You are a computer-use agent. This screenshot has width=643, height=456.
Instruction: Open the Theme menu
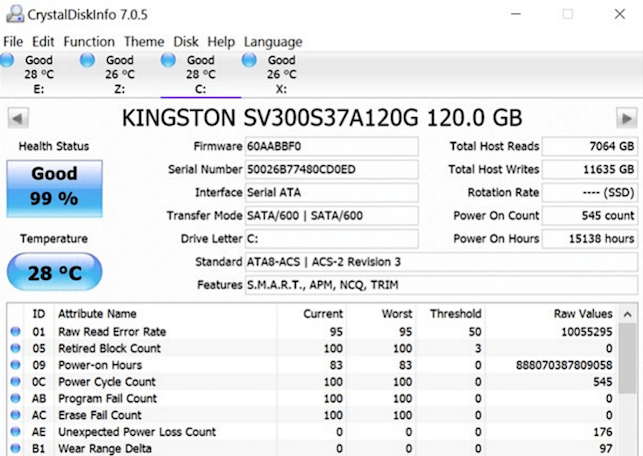tap(144, 42)
